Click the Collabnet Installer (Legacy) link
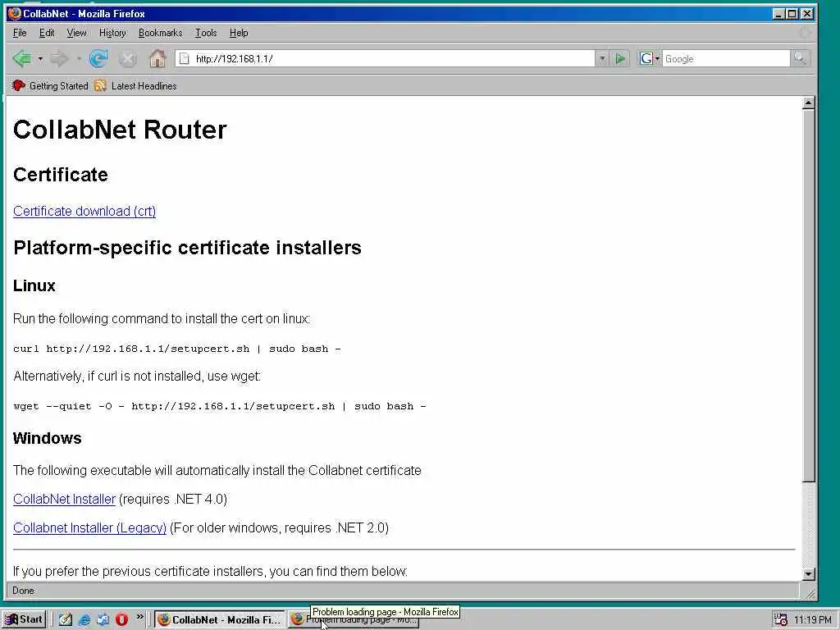The height and width of the screenshot is (630, 840). click(90, 527)
